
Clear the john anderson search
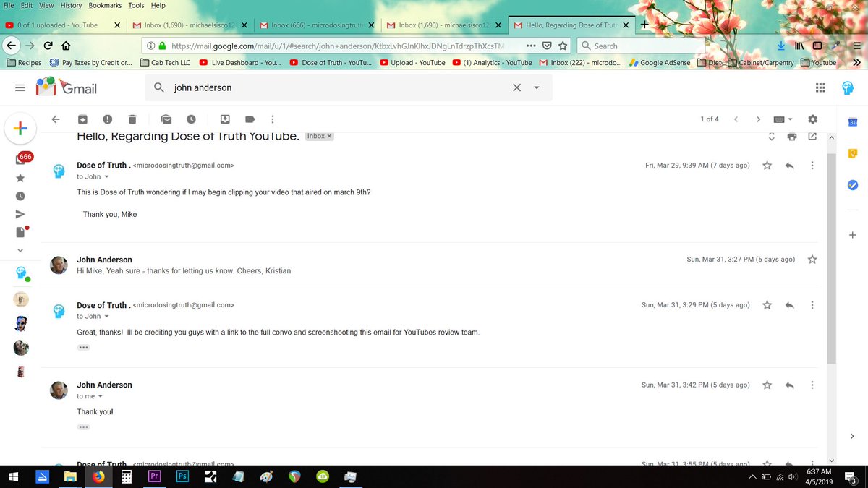pyautogui.click(x=516, y=87)
